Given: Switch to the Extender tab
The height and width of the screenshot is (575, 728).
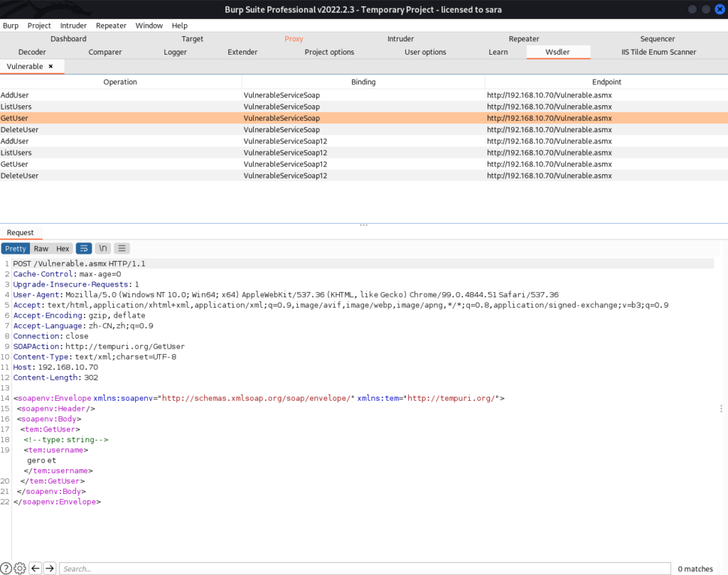Looking at the screenshot, I should tap(242, 52).
